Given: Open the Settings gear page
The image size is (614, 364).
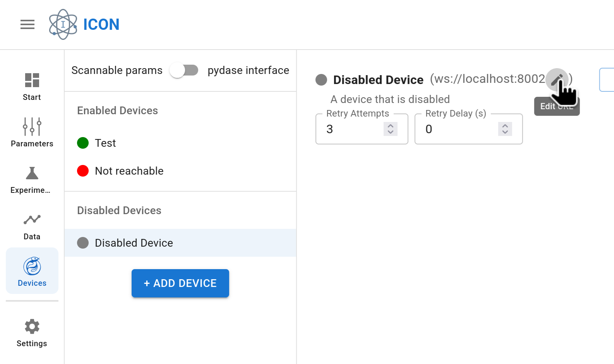Looking at the screenshot, I should click(x=32, y=333).
